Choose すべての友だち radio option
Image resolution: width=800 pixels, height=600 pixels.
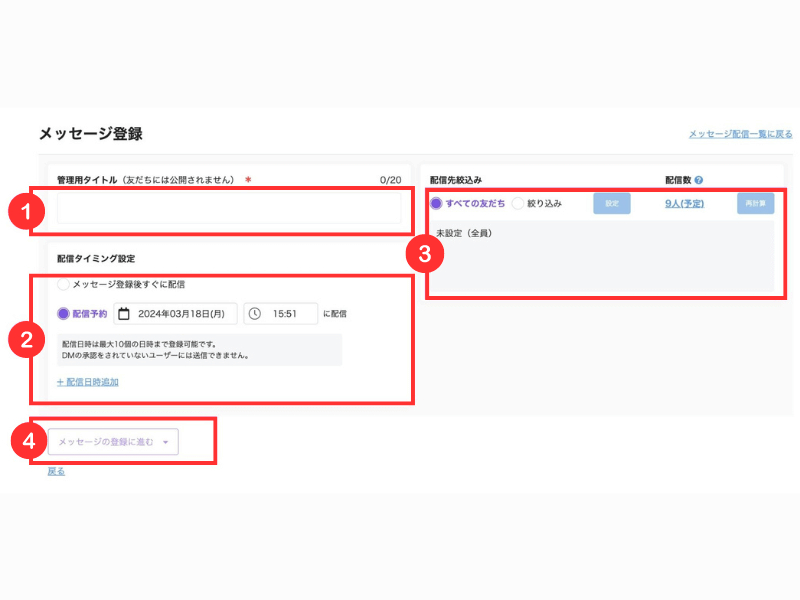click(x=436, y=204)
